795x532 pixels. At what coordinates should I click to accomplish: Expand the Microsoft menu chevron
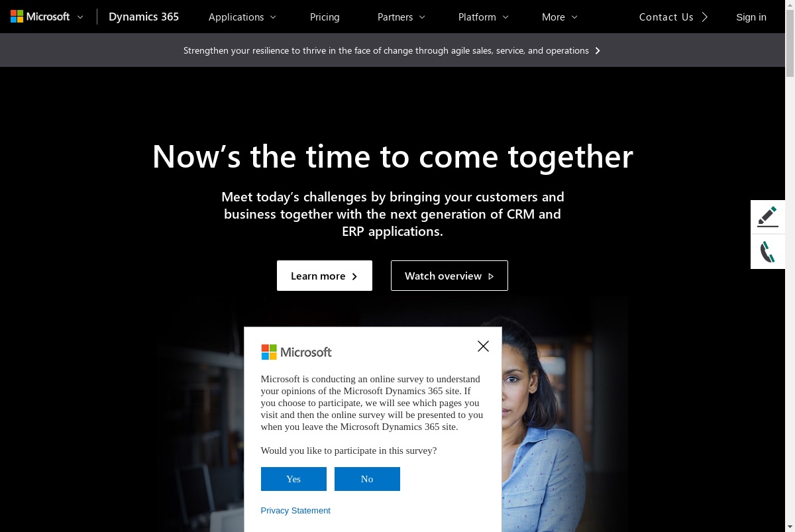(x=80, y=17)
